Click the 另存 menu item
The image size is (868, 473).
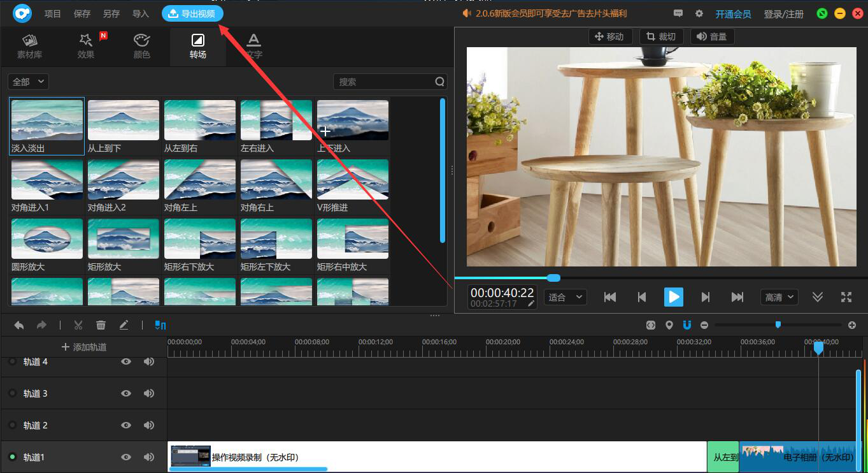tap(111, 13)
